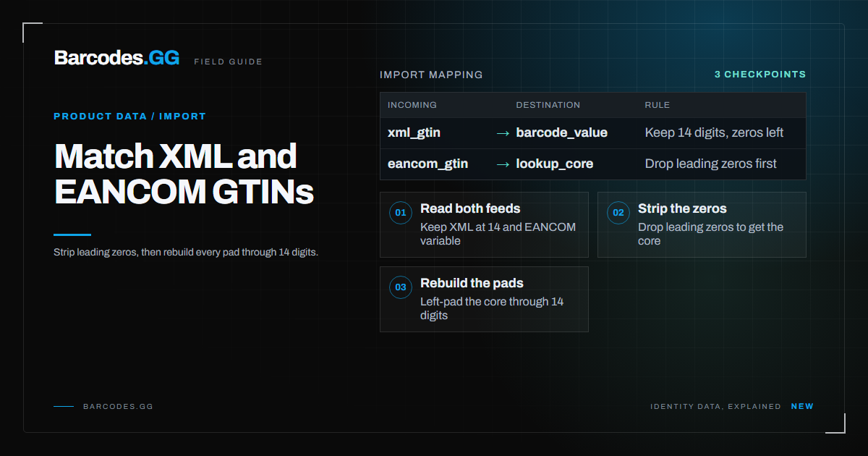Image resolution: width=868 pixels, height=456 pixels.
Task: Click the 01 step number circle
Action: pos(401,213)
